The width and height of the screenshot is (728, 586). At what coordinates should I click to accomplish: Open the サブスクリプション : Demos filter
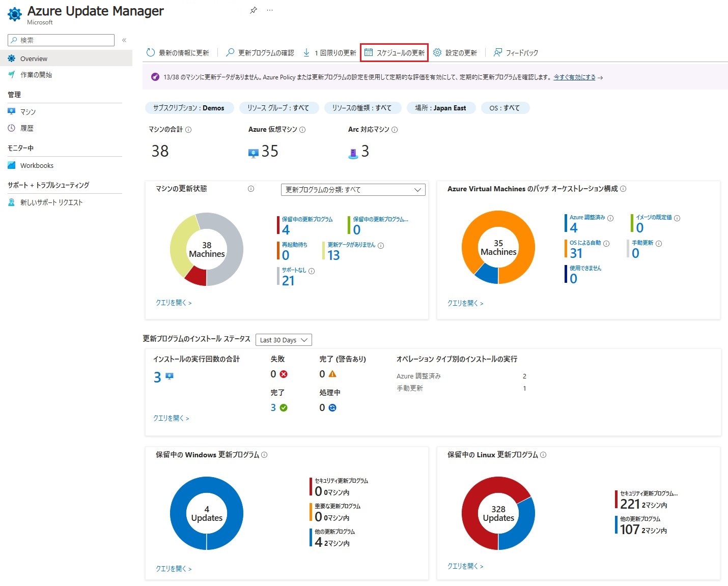click(x=188, y=108)
